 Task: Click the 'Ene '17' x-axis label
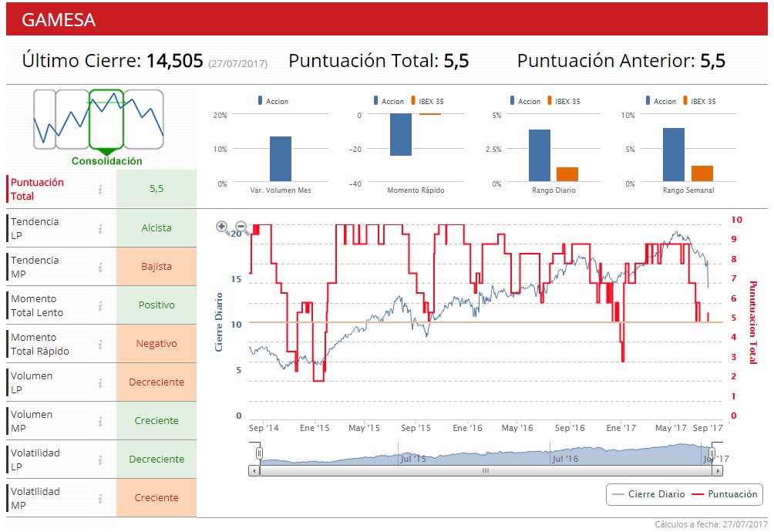point(621,428)
